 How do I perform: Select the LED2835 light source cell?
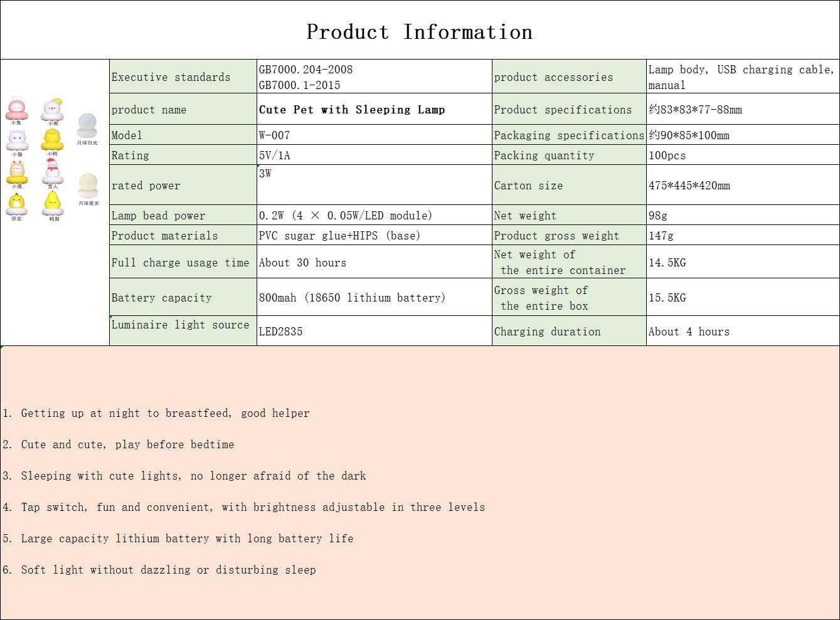coord(374,332)
